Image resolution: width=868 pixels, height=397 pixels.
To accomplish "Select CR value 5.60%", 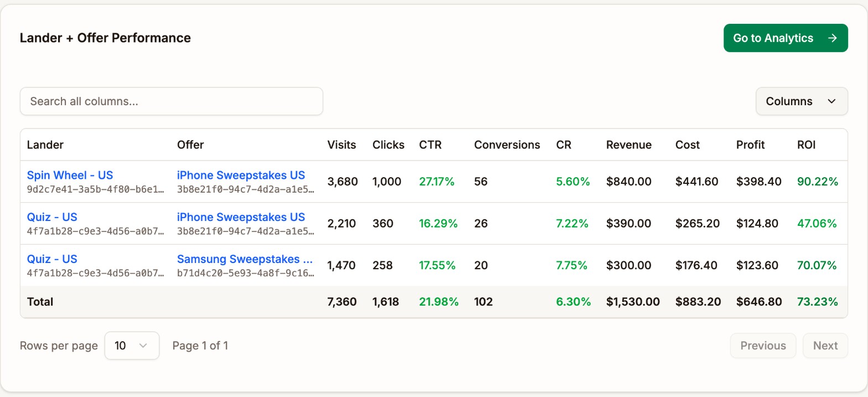I will tap(573, 182).
